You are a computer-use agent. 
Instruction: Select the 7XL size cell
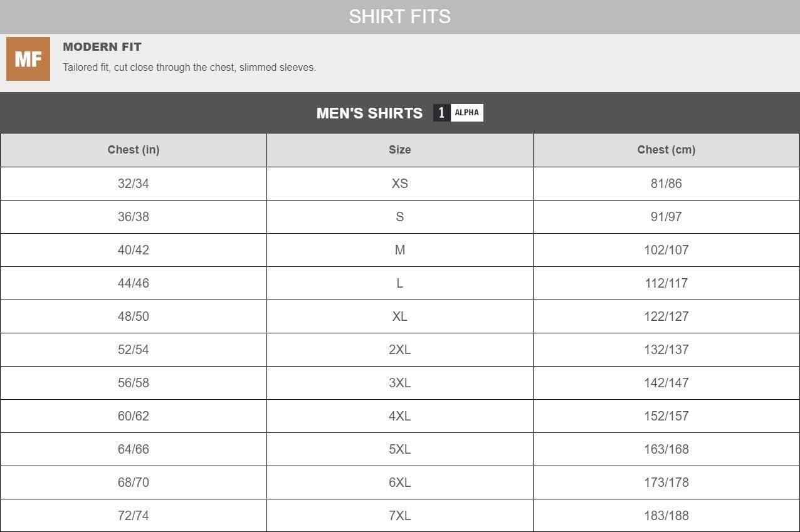point(399,516)
